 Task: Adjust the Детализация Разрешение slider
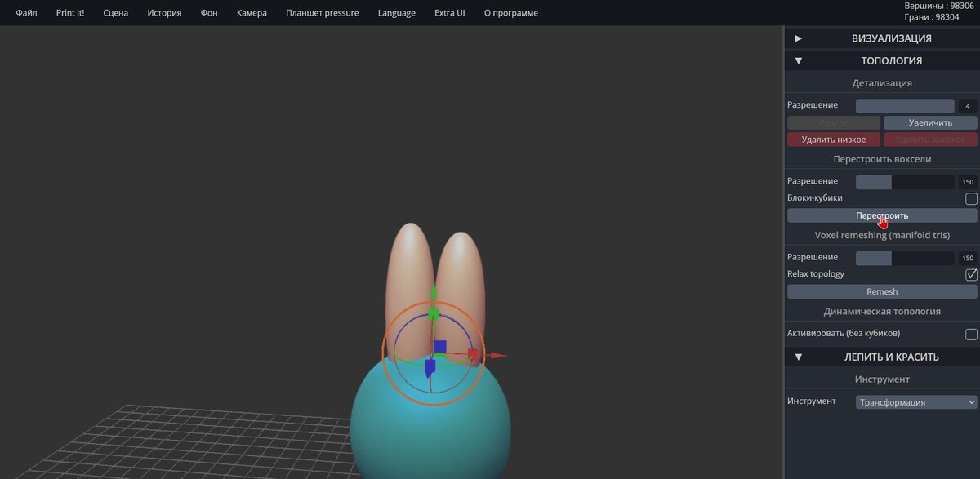tap(905, 106)
